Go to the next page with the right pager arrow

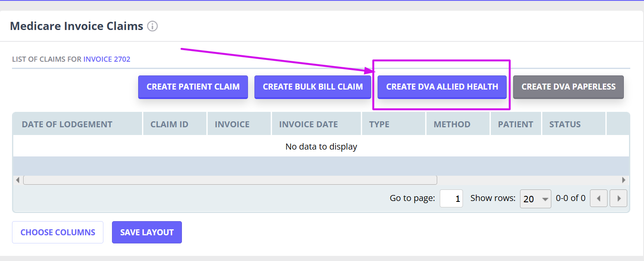click(618, 198)
